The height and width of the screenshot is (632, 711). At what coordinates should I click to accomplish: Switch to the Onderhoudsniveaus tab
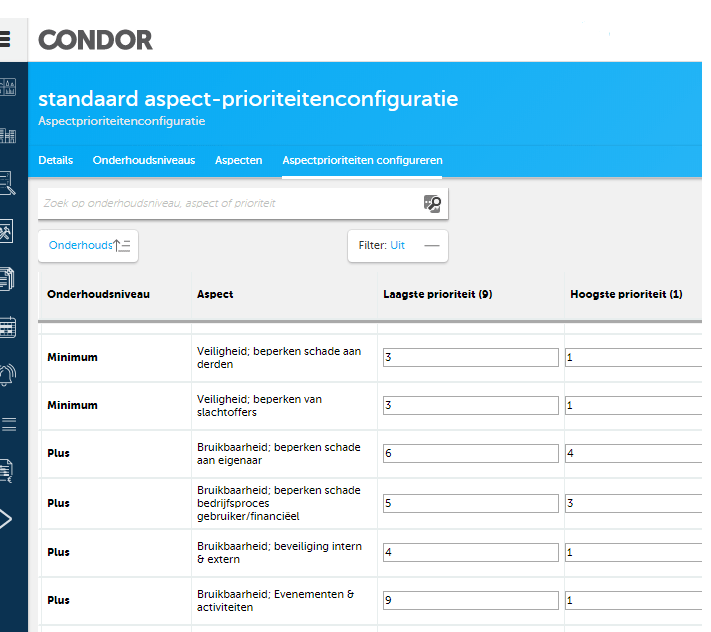point(144,160)
